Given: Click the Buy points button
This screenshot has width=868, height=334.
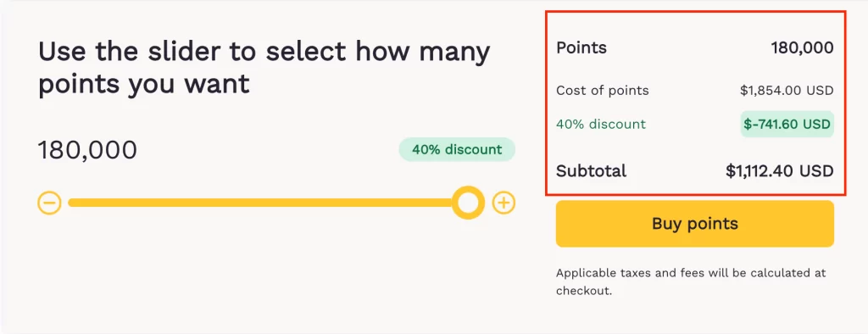Looking at the screenshot, I should point(695,224).
